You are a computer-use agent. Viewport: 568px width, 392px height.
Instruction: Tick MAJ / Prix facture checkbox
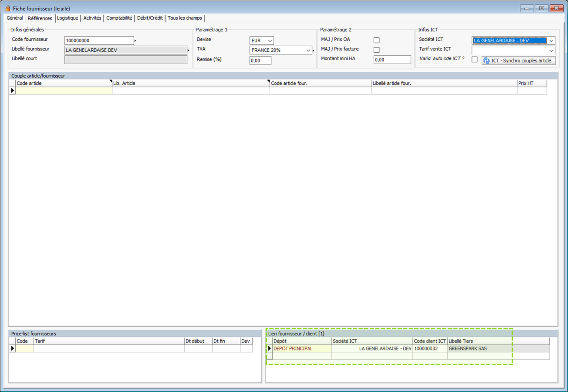coord(376,50)
